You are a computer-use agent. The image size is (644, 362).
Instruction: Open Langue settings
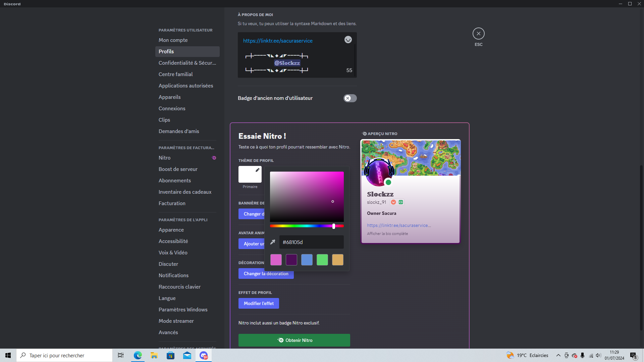click(187, 298)
